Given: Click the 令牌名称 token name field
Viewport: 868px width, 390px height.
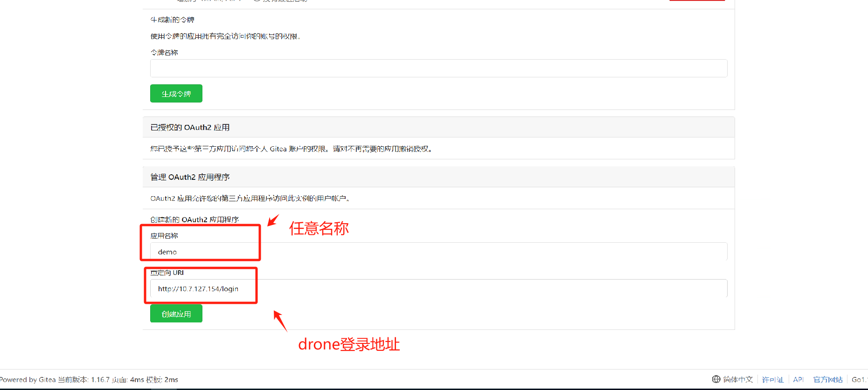Looking at the screenshot, I should click(438, 68).
